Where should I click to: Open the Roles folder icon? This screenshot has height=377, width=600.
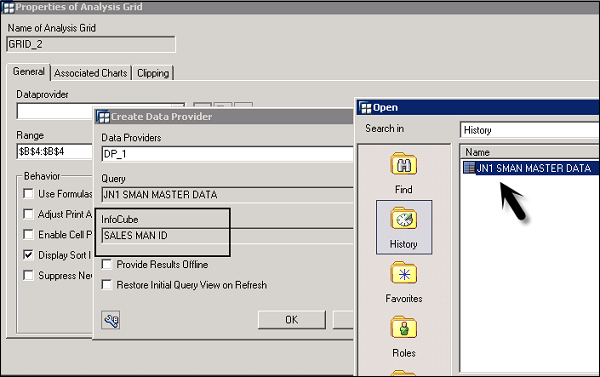coord(404,328)
